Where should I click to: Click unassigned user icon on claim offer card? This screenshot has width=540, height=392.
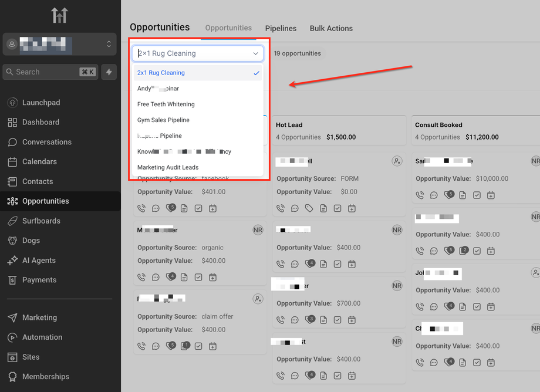[258, 299]
